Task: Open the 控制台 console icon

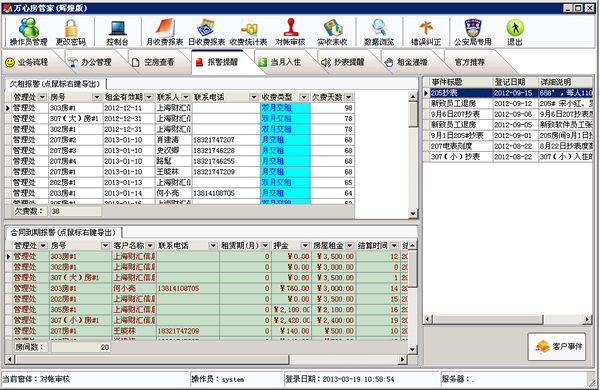Action: click(x=117, y=32)
